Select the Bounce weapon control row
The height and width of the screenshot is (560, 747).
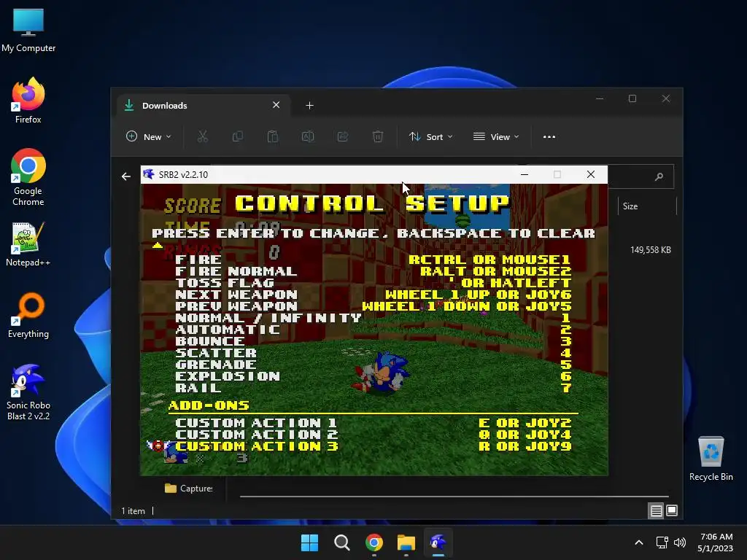coord(373,341)
